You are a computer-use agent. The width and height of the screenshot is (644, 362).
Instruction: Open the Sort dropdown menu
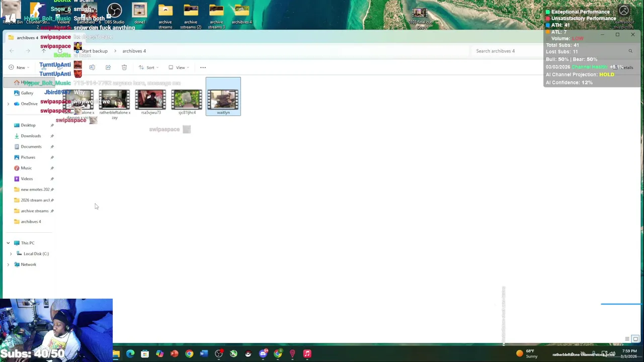point(148,67)
